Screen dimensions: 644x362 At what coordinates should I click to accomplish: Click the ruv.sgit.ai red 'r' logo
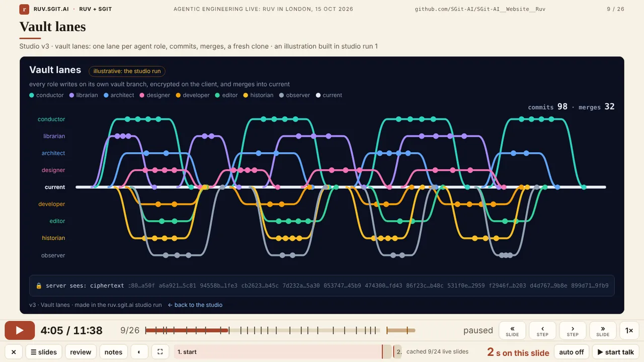pyautogui.click(x=24, y=9)
